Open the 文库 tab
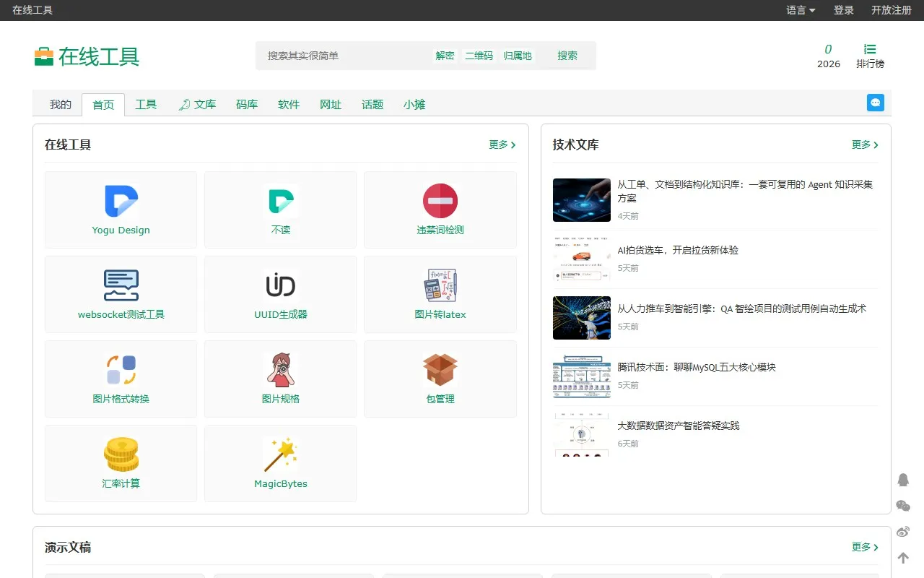The width and height of the screenshot is (924, 578). [x=204, y=104]
